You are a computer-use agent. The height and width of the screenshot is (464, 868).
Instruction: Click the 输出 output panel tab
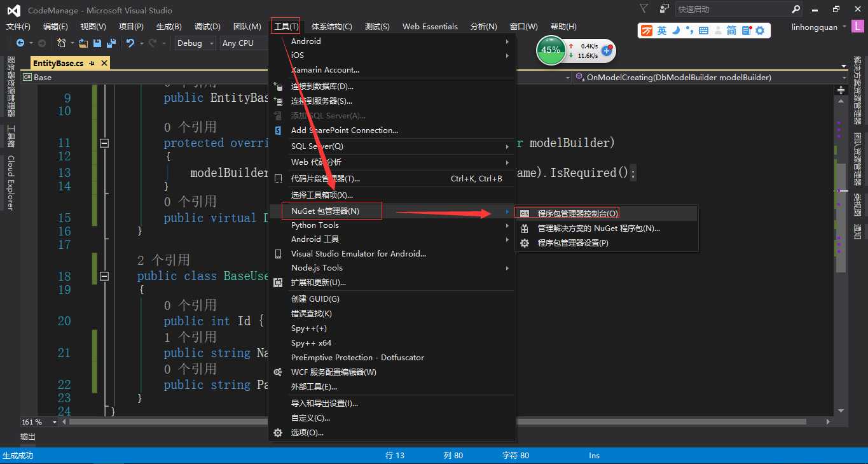(28, 437)
